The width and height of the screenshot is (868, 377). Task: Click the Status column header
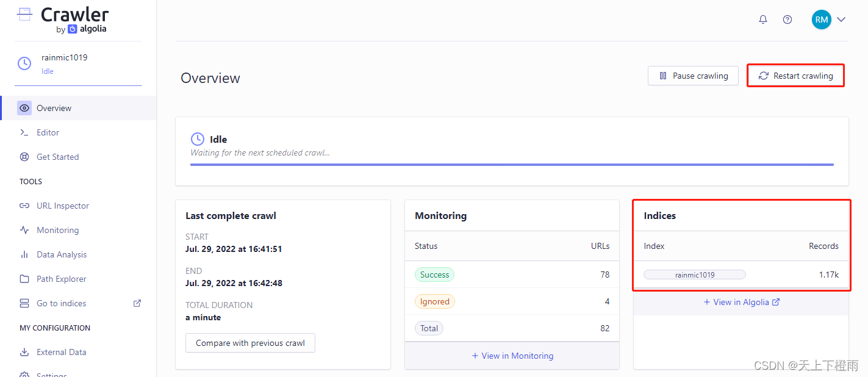(x=426, y=246)
